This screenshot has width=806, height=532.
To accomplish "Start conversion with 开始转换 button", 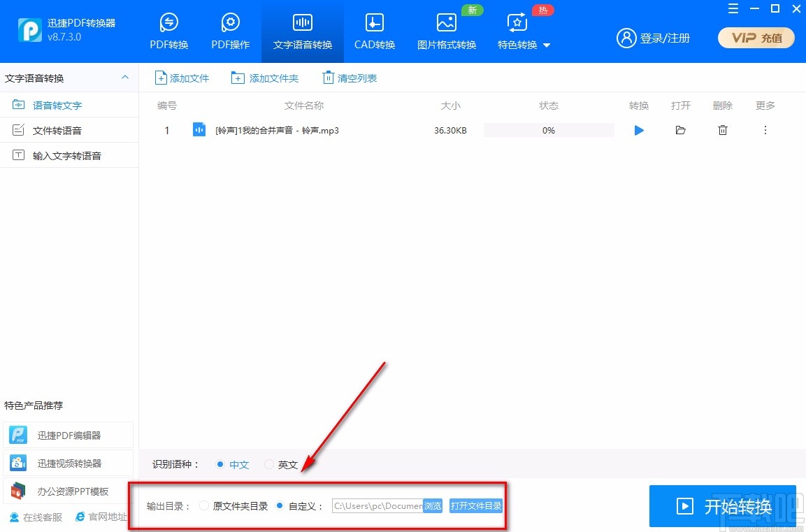I will (x=723, y=505).
